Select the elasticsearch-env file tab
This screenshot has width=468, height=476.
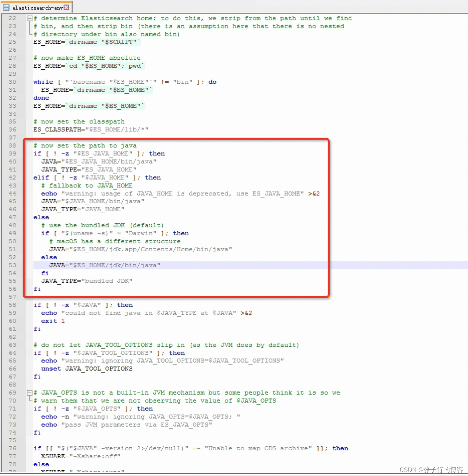coord(37,7)
